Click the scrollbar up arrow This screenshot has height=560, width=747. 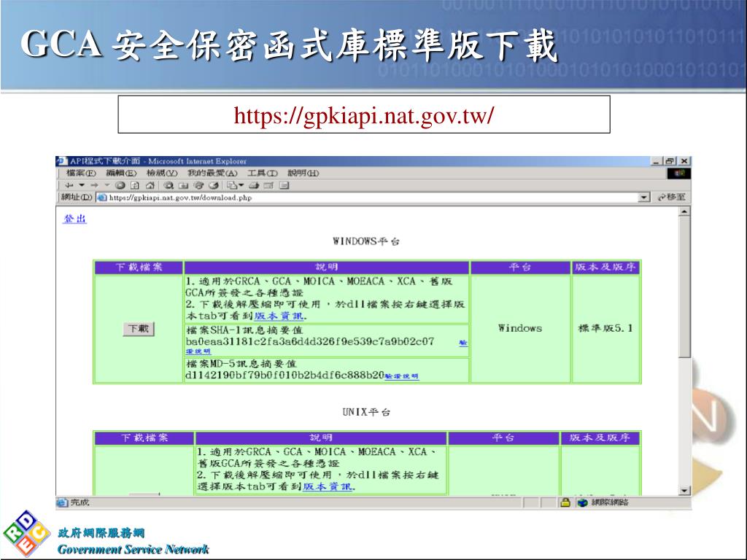[684, 211]
